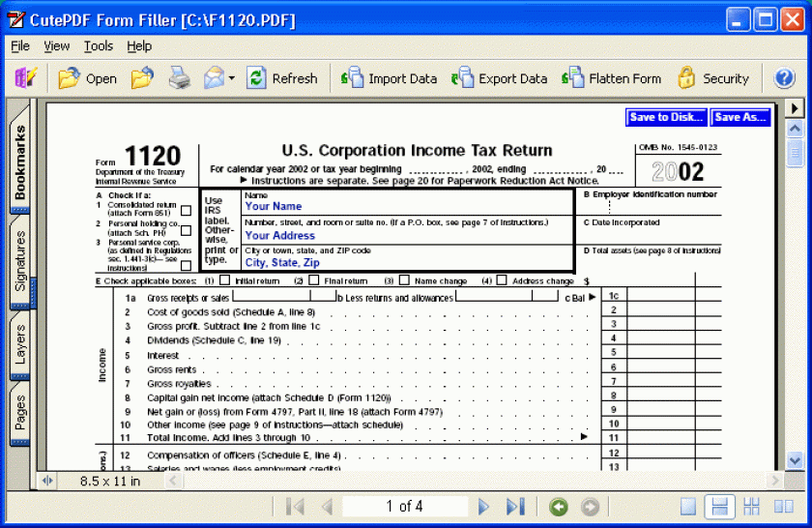Select facing pages layout icon
The height and width of the screenshot is (528, 812).
pos(784,506)
